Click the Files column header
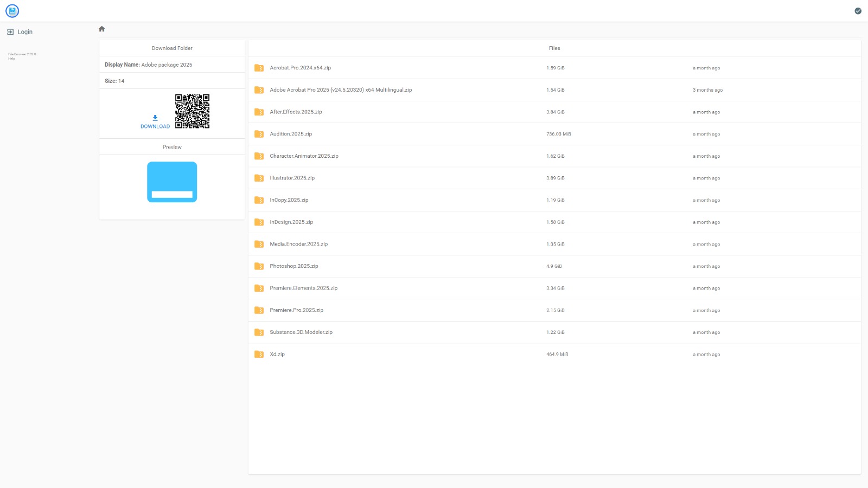Image resolution: width=868 pixels, height=488 pixels. [554, 48]
